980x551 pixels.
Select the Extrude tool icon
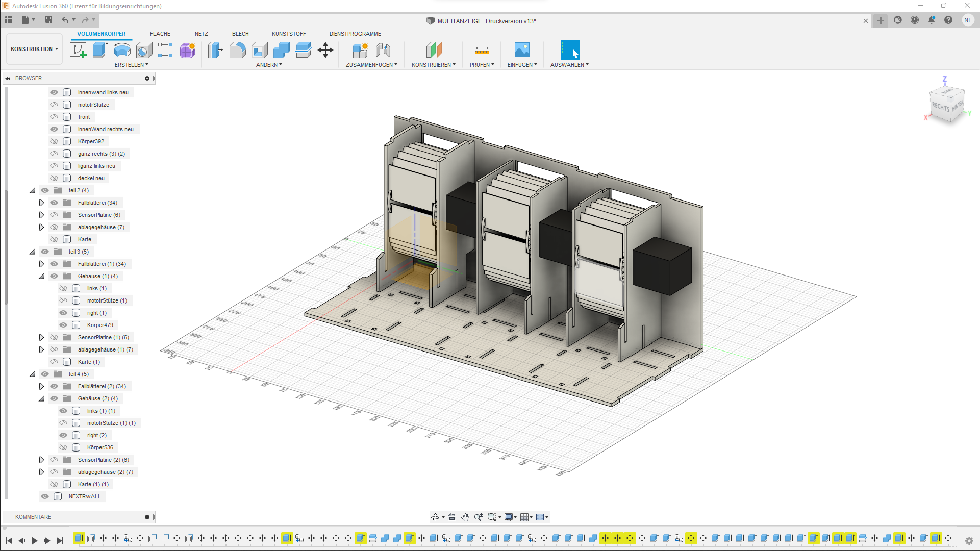click(x=100, y=50)
